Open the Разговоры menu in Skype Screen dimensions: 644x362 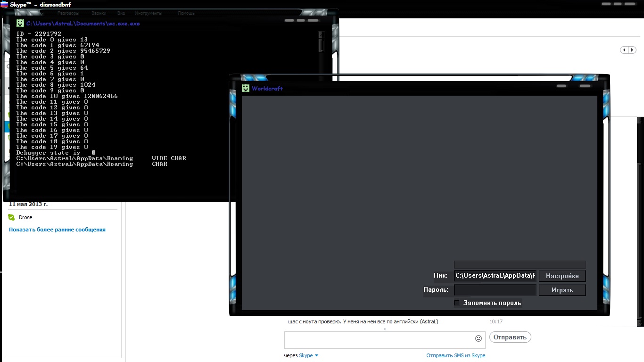coord(68,13)
